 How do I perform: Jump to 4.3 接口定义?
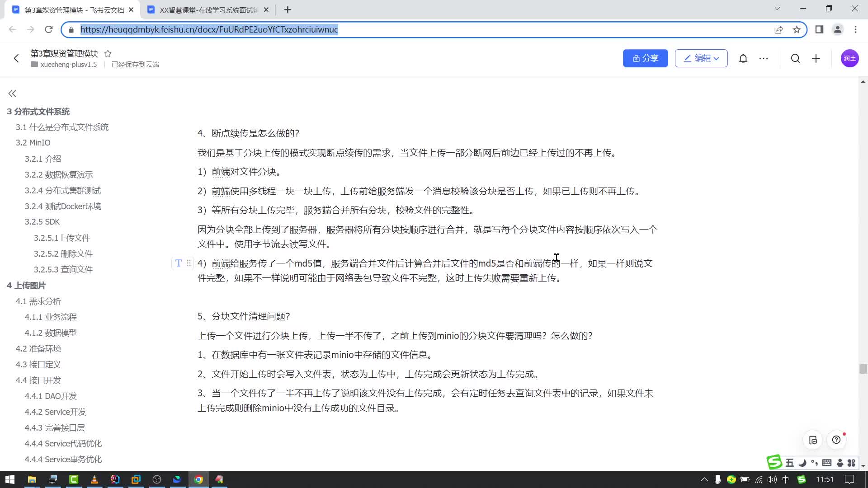pyautogui.click(x=38, y=365)
